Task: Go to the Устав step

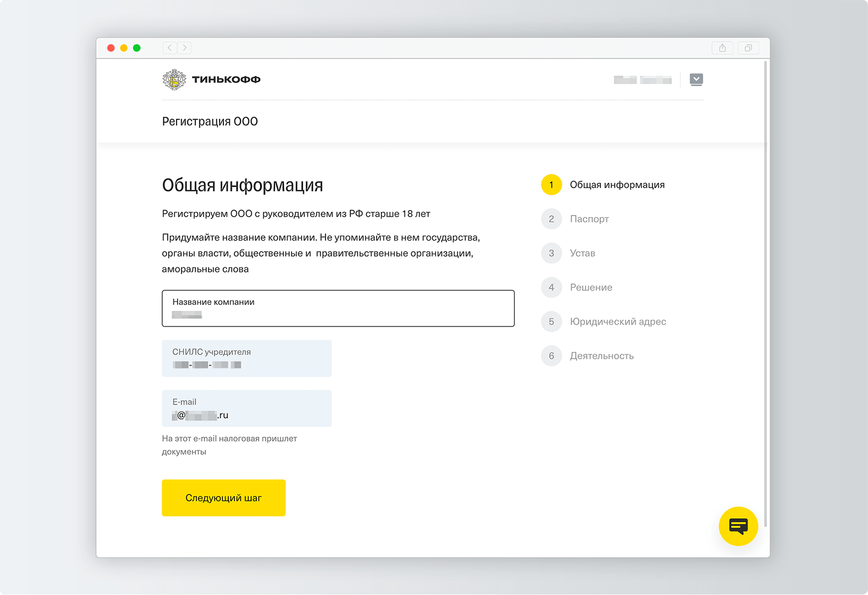Action: click(582, 253)
